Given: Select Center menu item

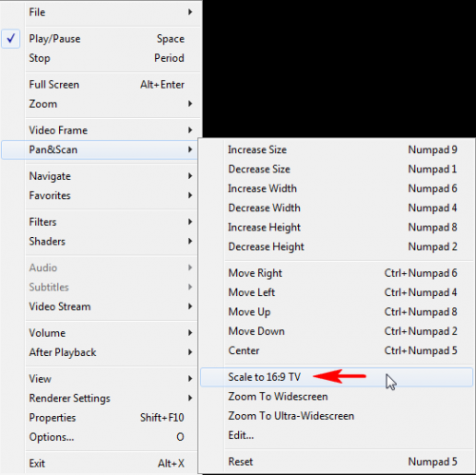Looking at the screenshot, I should coord(336,350).
